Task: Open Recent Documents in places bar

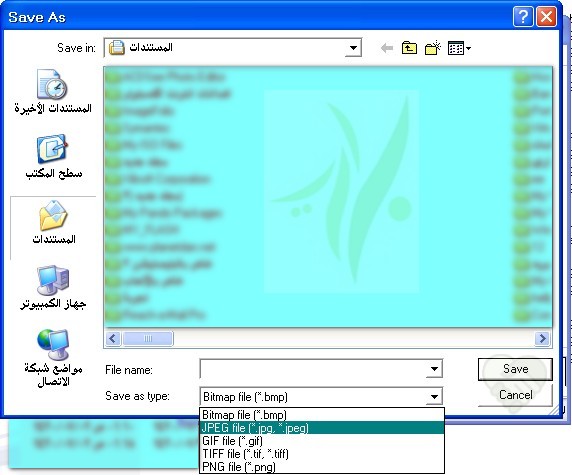Action: tap(53, 91)
